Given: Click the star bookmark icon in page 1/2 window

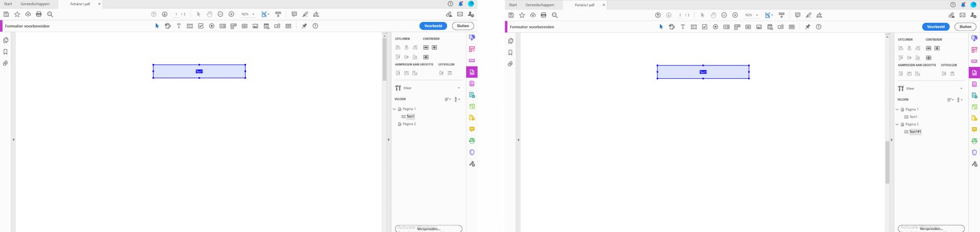Looking at the screenshot, I should point(17,14).
